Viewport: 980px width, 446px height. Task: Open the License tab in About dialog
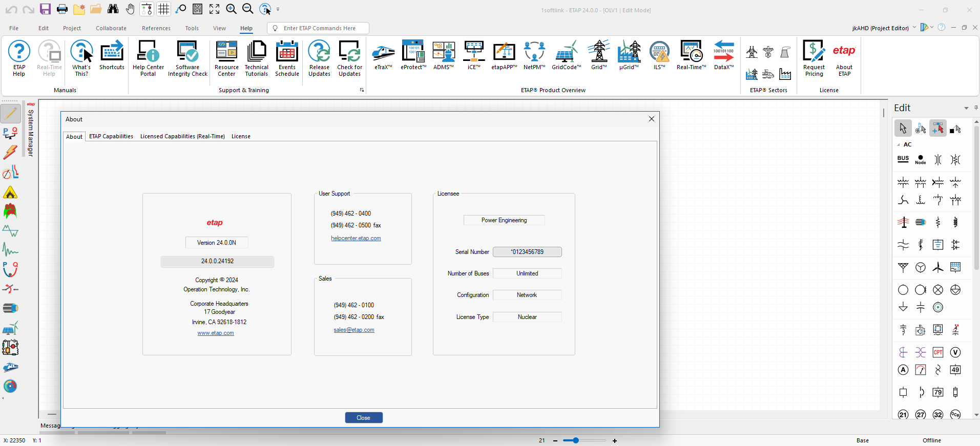click(x=241, y=136)
